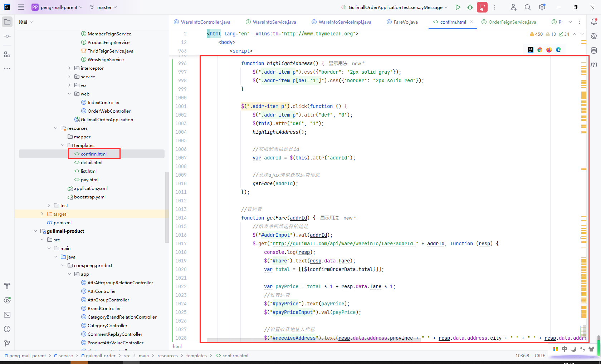Go to previous highlighted problem arrow
601x364 pixels.
[x=575, y=34]
